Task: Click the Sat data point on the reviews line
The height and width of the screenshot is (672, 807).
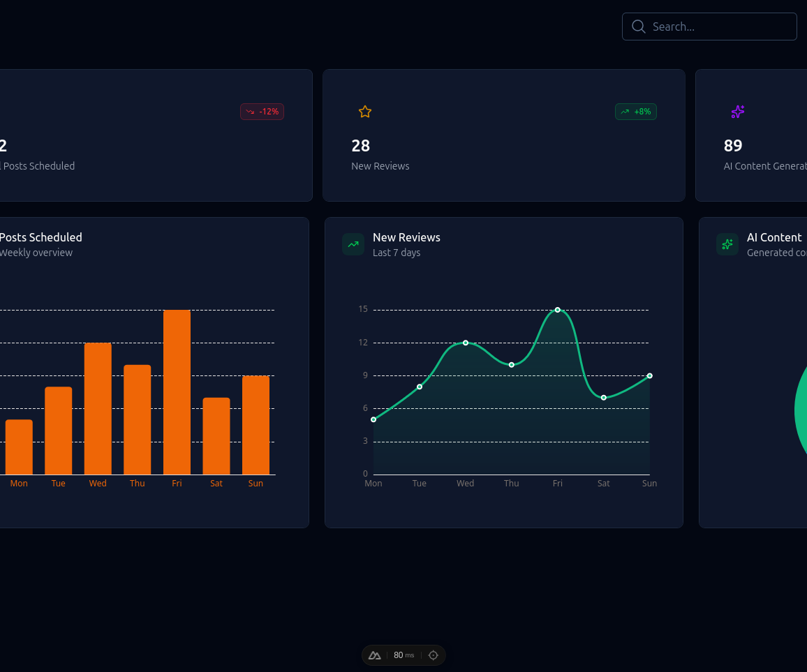Action: [604, 398]
